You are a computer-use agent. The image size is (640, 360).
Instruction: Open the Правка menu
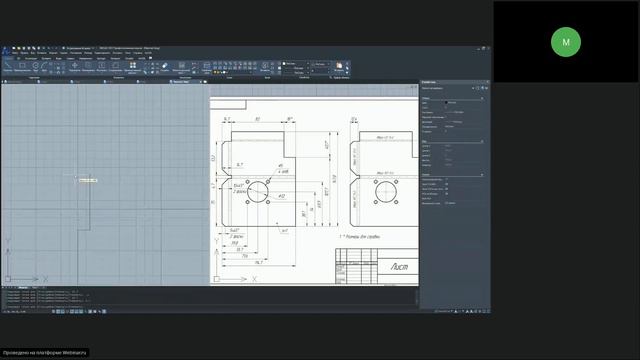coord(24,53)
